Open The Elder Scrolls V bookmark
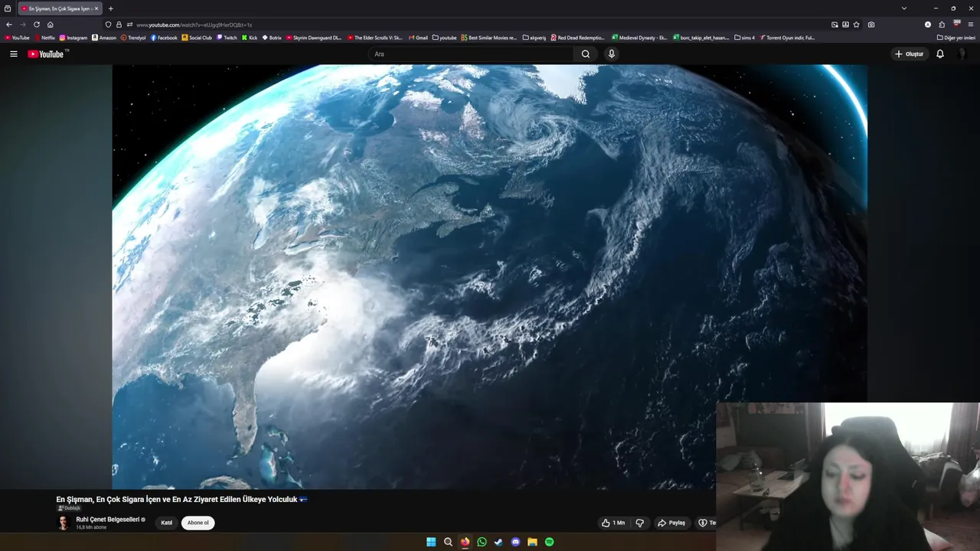 click(375, 37)
